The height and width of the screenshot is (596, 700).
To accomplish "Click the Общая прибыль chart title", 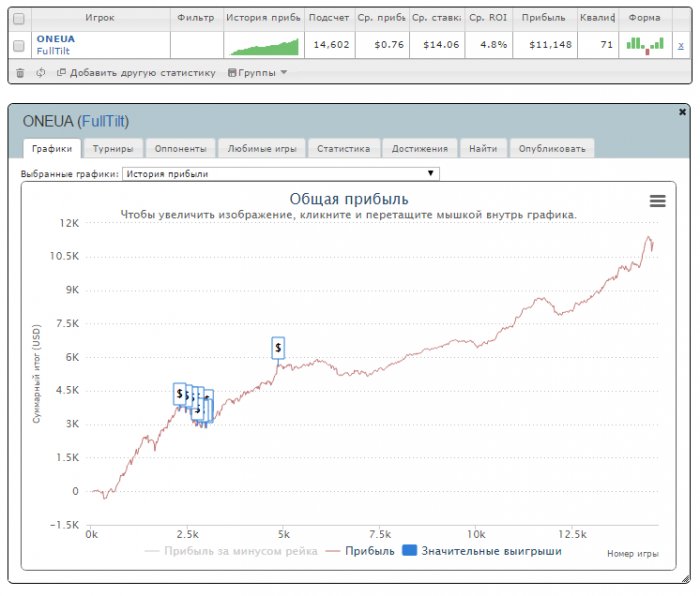I will pos(349,199).
